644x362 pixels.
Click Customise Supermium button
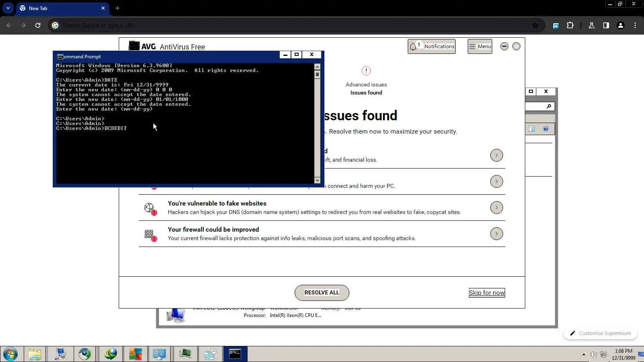pyautogui.click(x=600, y=333)
